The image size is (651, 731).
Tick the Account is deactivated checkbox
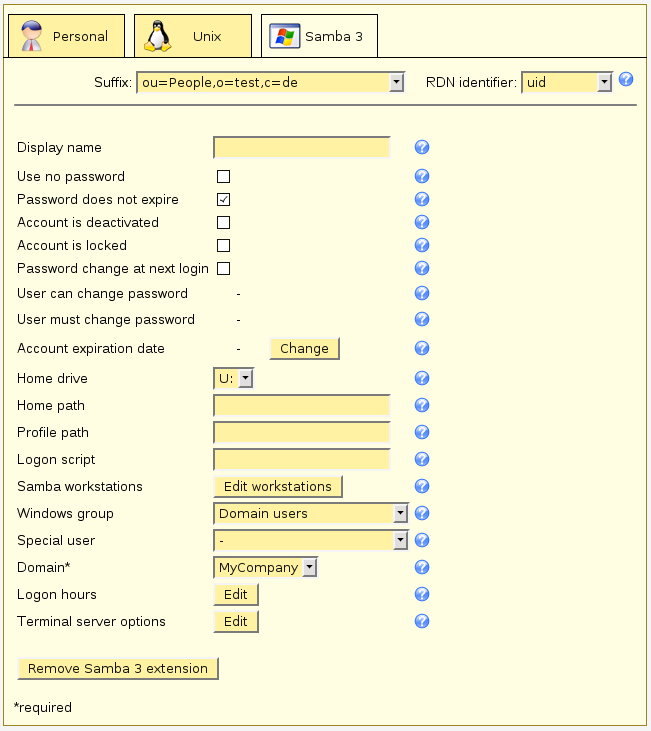[224, 223]
